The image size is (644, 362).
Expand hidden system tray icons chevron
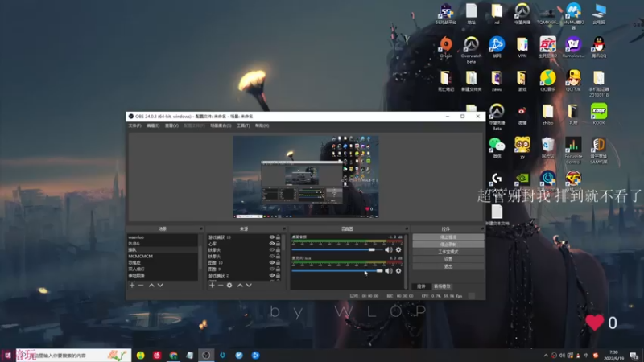(x=546, y=356)
